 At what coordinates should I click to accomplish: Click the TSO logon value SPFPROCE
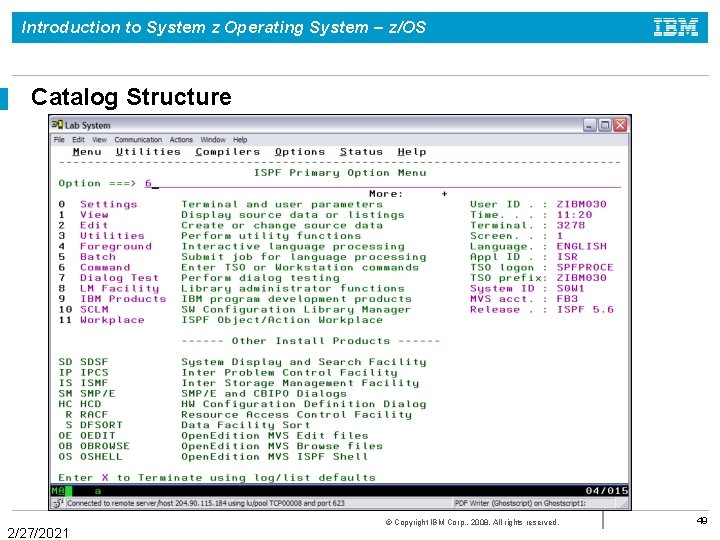pyautogui.click(x=585, y=268)
